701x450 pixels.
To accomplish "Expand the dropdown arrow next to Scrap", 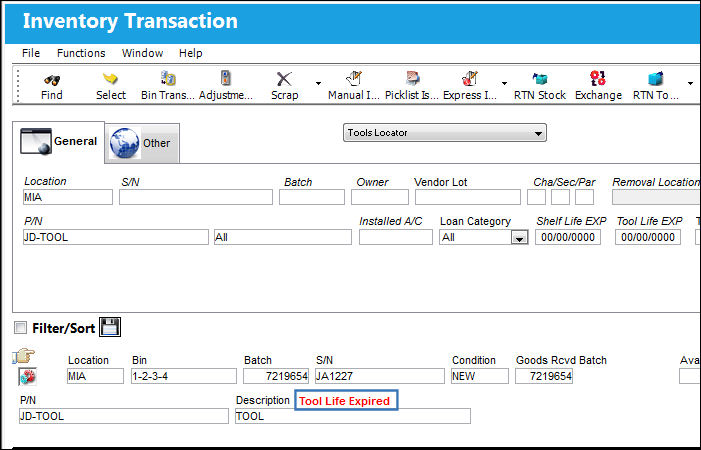I will 318,83.
